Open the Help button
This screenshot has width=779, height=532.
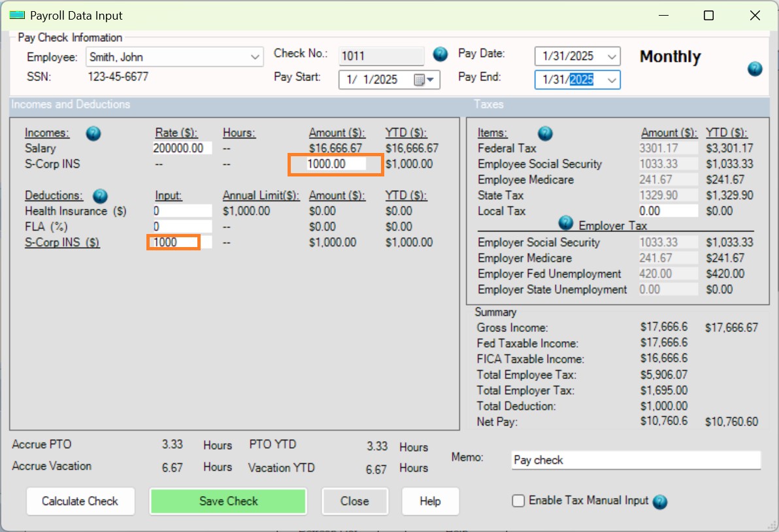click(430, 501)
